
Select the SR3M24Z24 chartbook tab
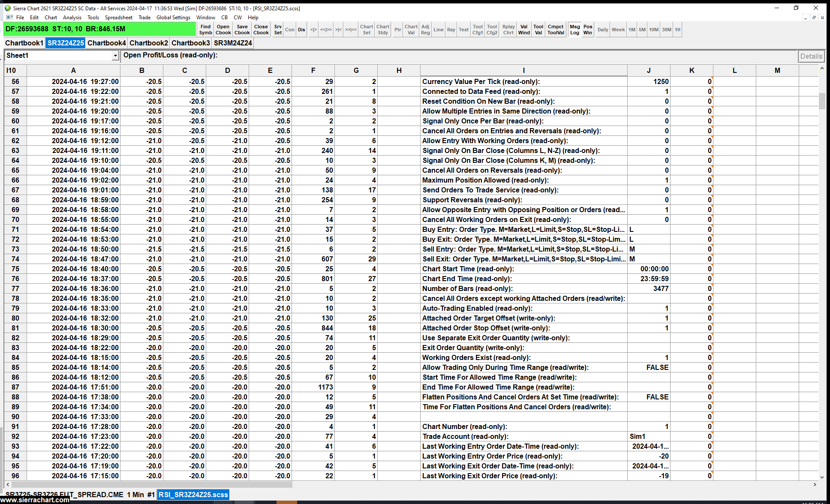[233, 43]
